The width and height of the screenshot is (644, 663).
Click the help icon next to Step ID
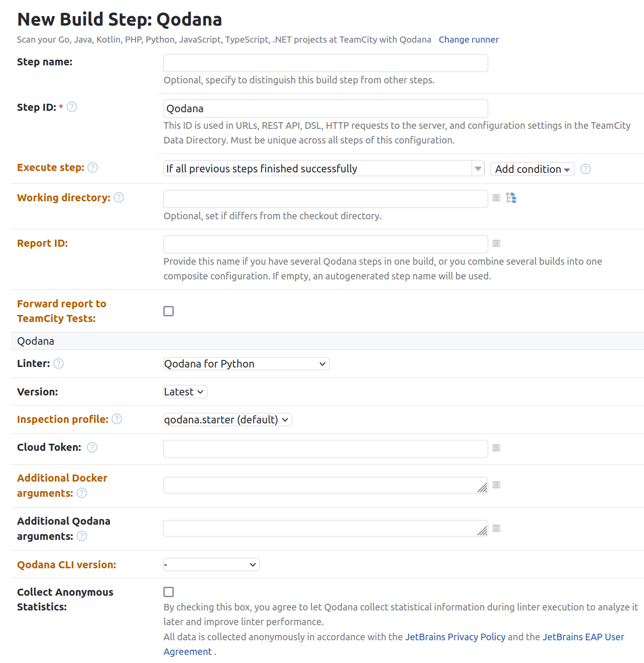pos(72,107)
